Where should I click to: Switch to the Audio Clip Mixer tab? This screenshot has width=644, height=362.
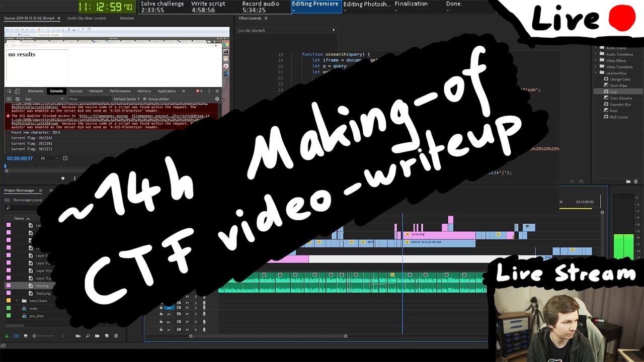point(87,18)
